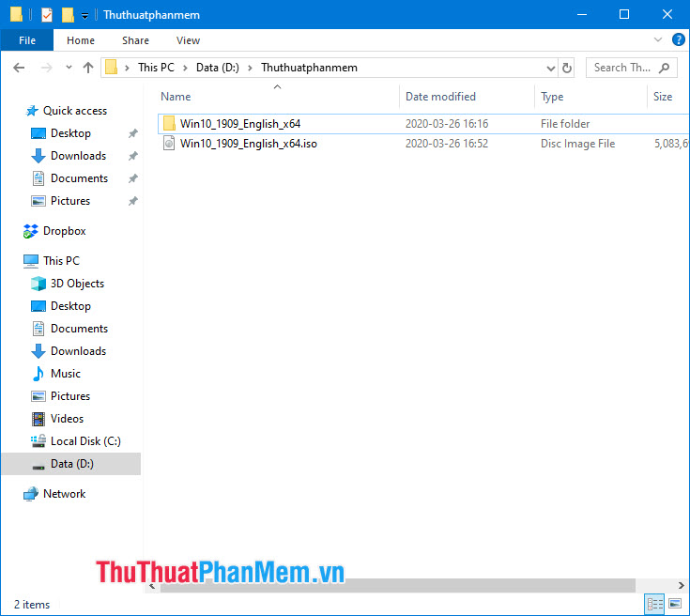This screenshot has width=690, height=616.
Task: Click the pin icon beside Quick access Documents
Action: [x=133, y=178]
